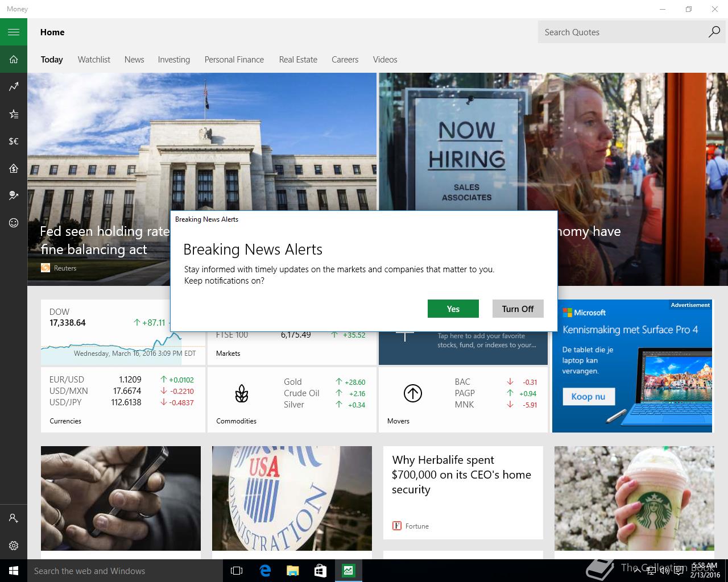Screen dimensions: 728x582
Task: Switch to the Watchlist tab
Action: click(94, 60)
